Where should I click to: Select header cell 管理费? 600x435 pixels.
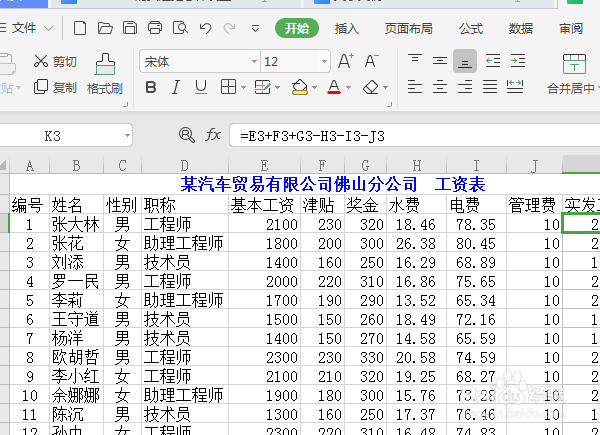[534, 205]
